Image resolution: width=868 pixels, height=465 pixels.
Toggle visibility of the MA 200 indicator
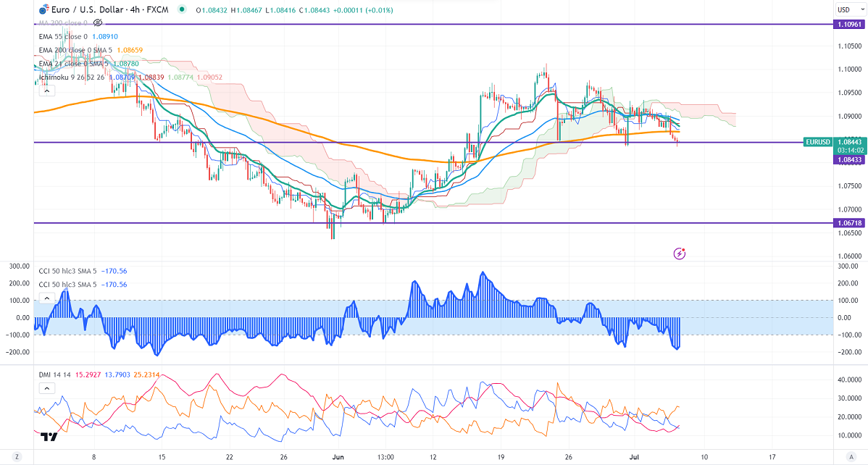98,22
